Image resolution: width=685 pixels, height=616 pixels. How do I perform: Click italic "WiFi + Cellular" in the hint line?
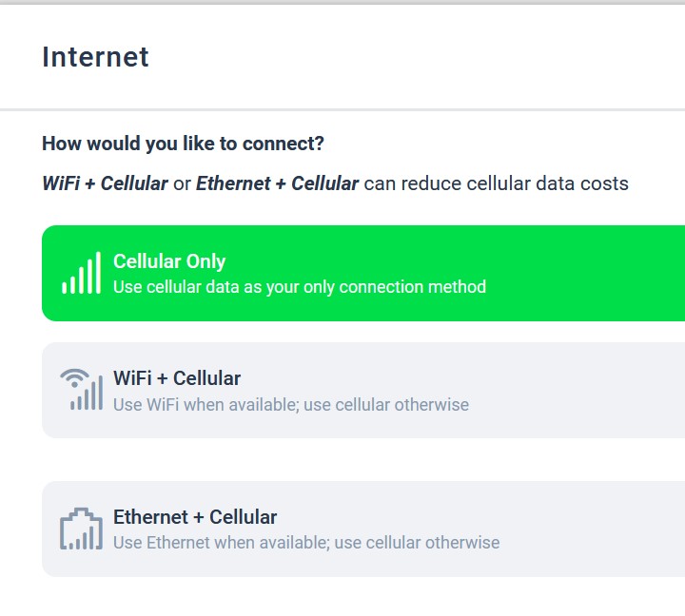click(105, 183)
